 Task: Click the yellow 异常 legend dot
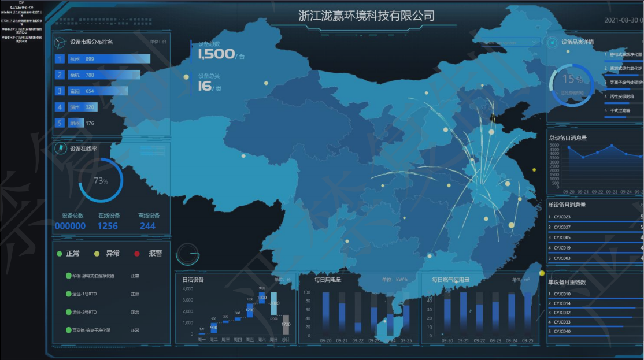(x=97, y=254)
